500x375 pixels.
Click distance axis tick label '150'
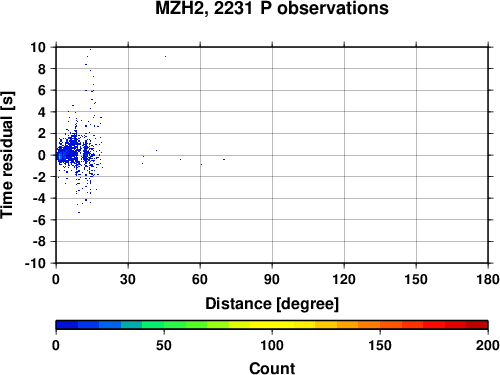coord(416,279)
